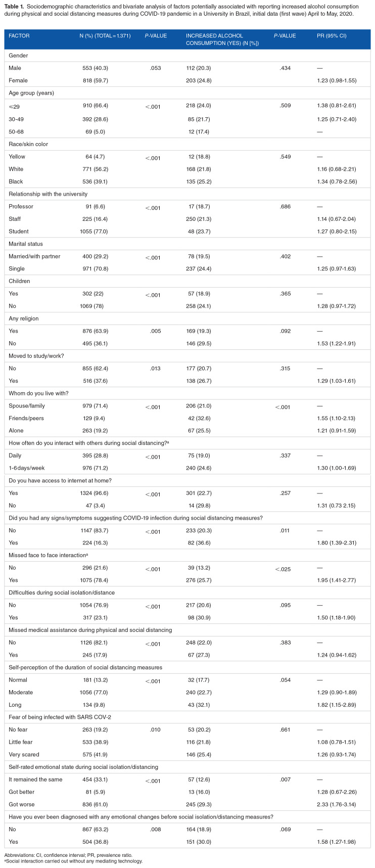Select the Gender section heading
This screenshot has height=868, width=375.
18,56
